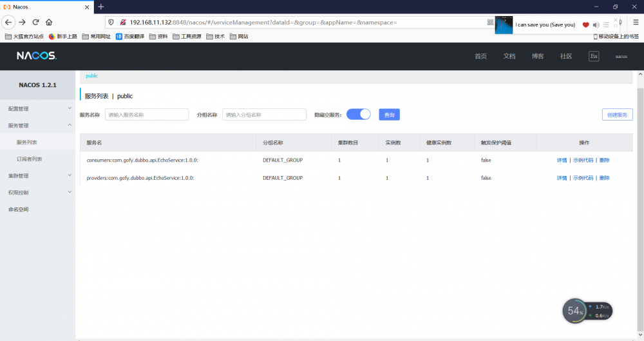
Task: Open 移动设备上的书签 mobile bookmarks
Action: (x=616, y=36)
